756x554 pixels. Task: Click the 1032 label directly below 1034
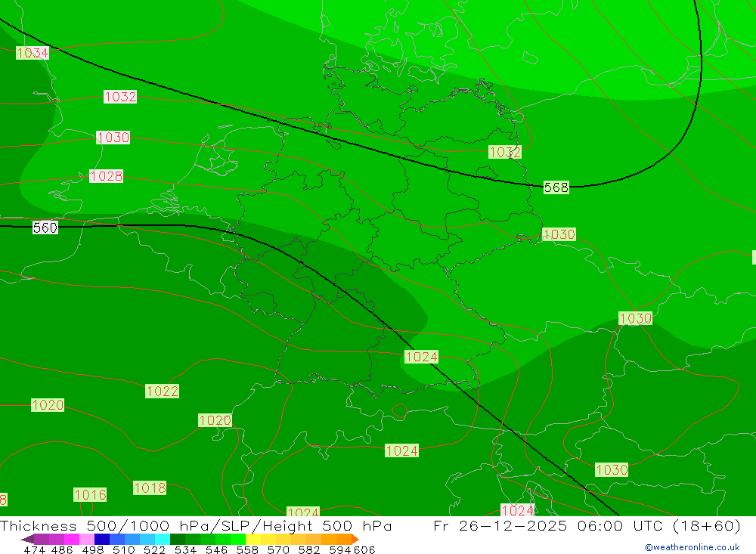[120, 97]
